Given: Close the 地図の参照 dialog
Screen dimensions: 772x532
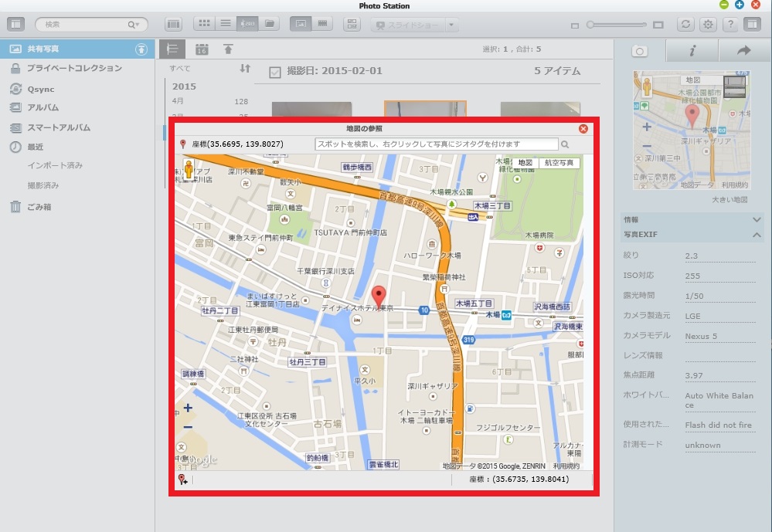Looking at the screenshot, I should [x=583, y=128].
